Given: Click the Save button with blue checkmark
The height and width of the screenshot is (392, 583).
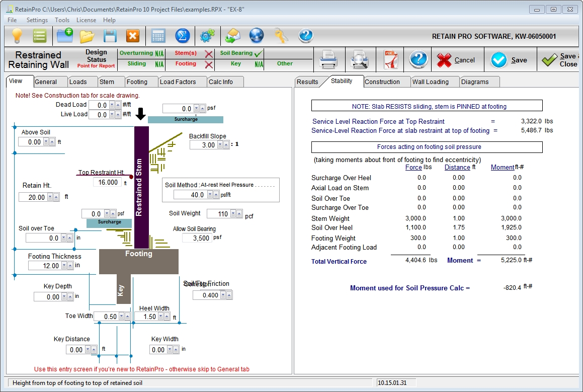Looking at the screenshot, I should pos(509,60).
